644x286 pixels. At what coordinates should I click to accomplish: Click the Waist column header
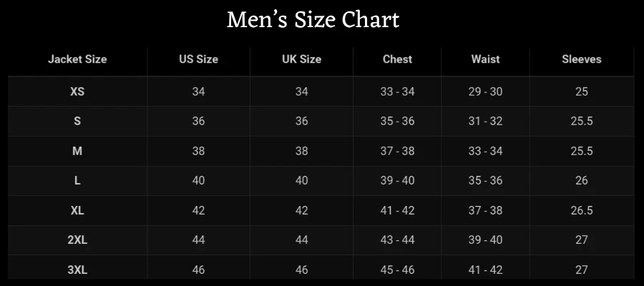point(485,59)
